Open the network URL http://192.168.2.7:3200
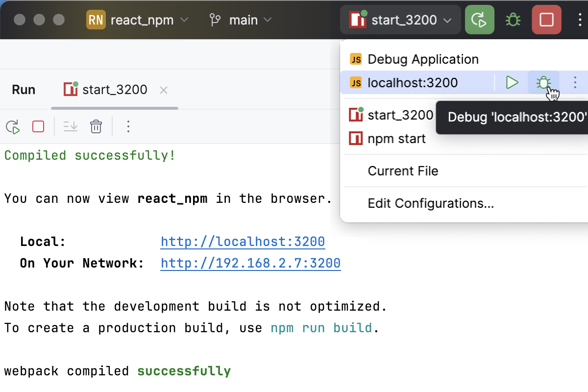The image size is (588, 392). point(250,263)
